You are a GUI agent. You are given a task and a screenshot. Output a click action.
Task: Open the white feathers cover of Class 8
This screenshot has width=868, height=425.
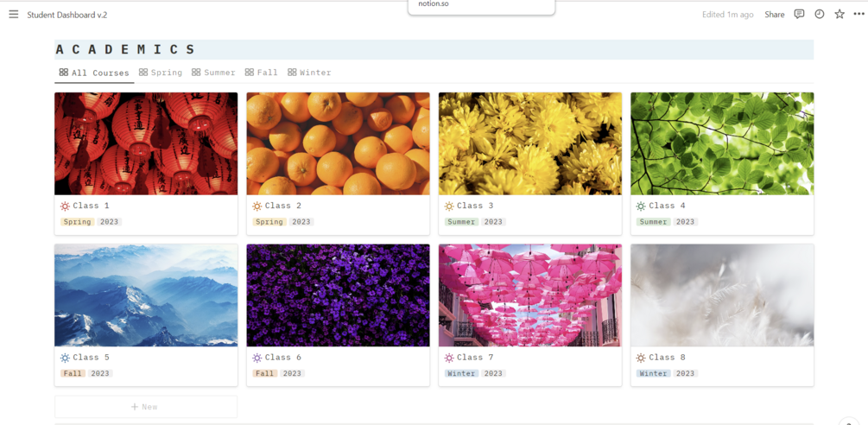722,295
